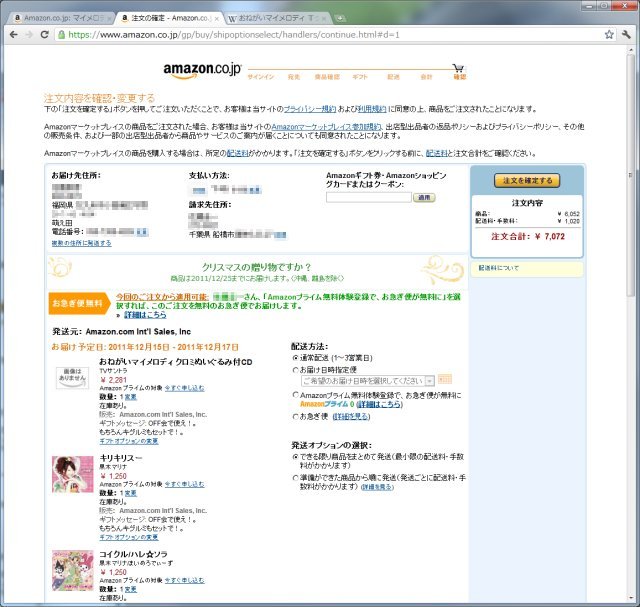The image size is (640, 607).
Task: Reload the page with refresh icon
Action: [44, 35]
